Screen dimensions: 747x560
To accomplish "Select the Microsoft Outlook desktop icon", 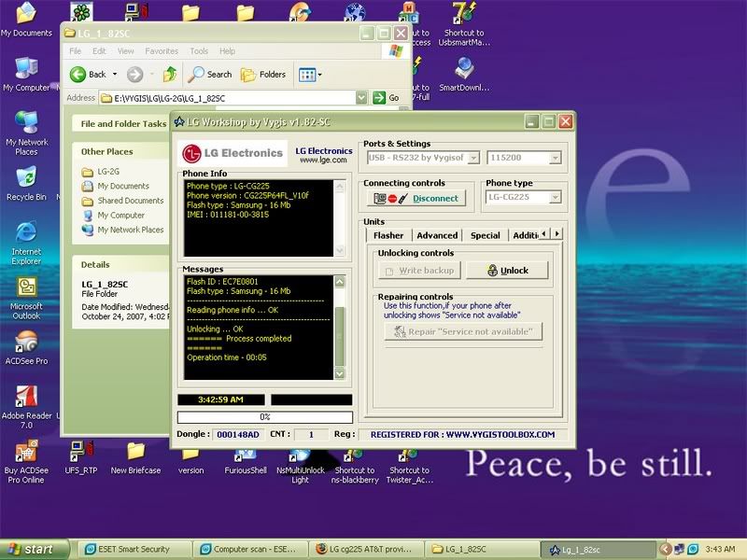I will (x=26, y=298).
